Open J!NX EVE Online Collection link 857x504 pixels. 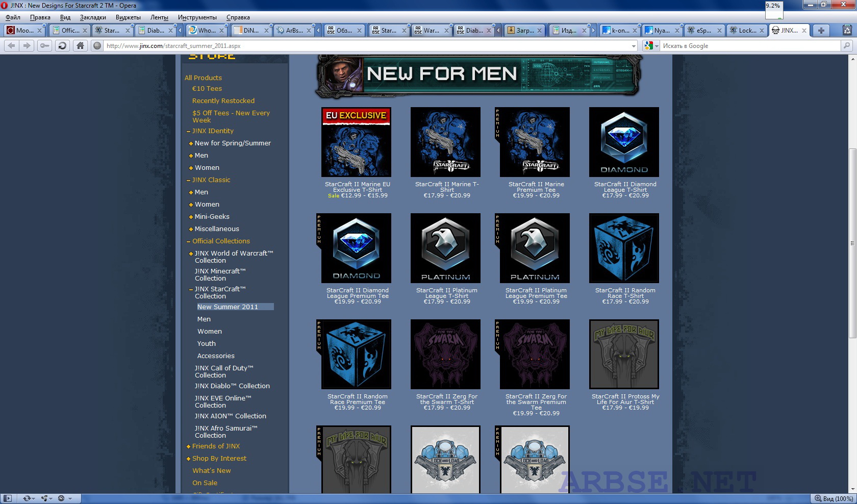[223, 401]
